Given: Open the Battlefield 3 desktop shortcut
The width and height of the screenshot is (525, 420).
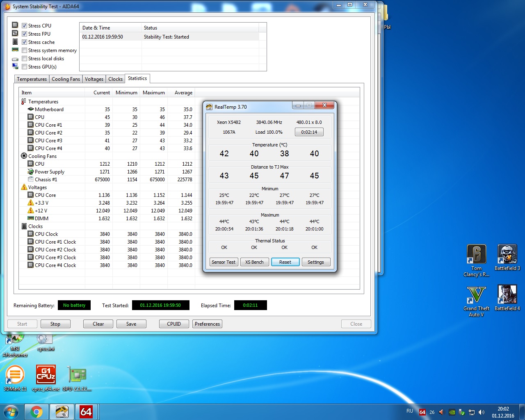Looking at the screenshot, I should click(x=507, y=255).
